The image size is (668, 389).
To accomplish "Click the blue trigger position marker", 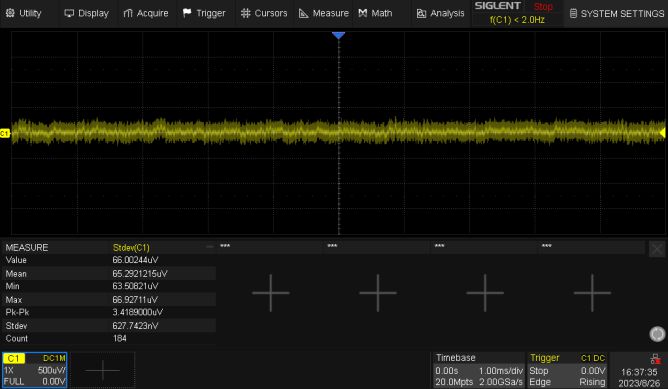I will coord(338,35).
